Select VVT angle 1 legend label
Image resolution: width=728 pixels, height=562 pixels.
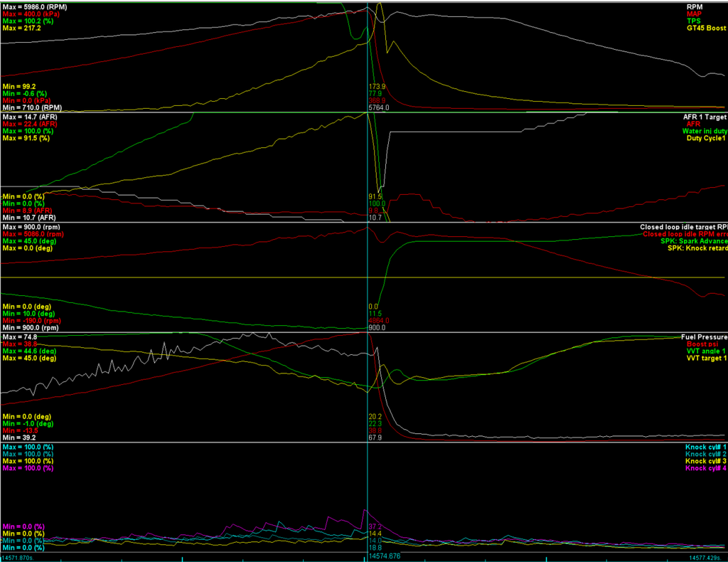coord(706,351)
